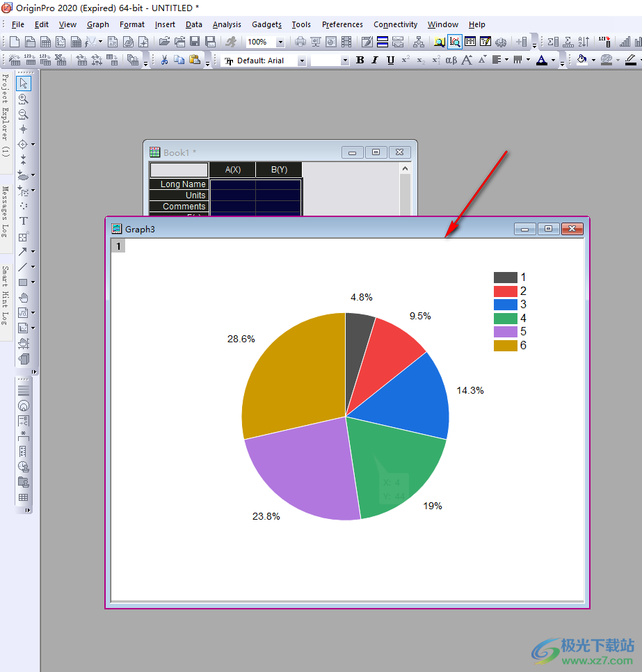Image resolution: width=642 pixels, height=672 pixels.
Task: Expand the rectangle tool options arrow
Action: [33, 282]
